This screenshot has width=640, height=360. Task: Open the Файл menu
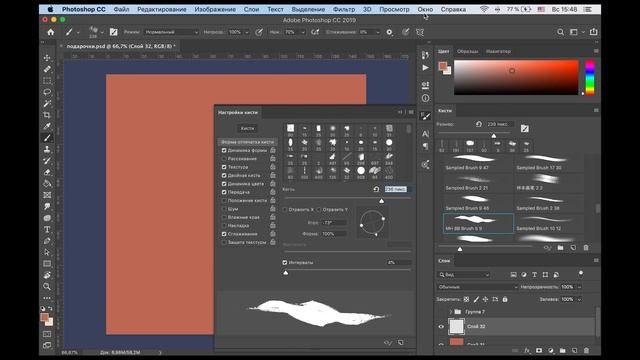121,9
